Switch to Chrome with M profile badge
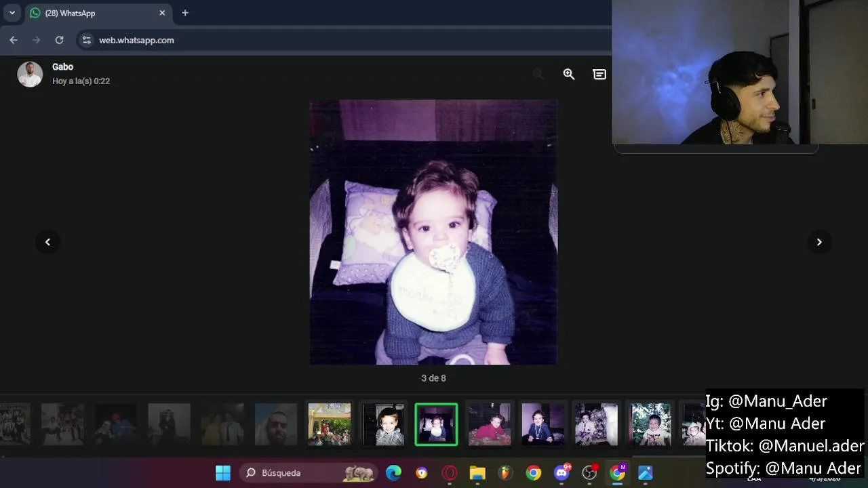The height and width of the screenshot is (488, 868). click(x=618, y=473)
